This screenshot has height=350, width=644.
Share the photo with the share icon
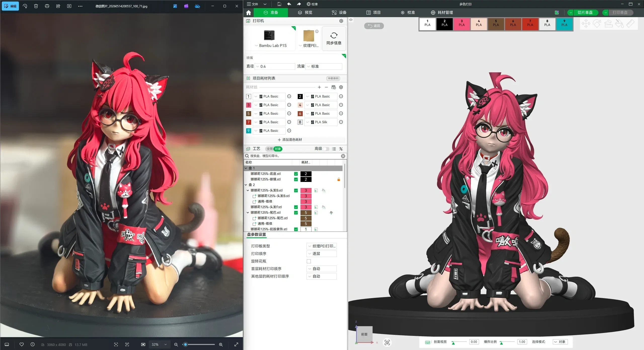pyautogui.click(x=58, y=6)
